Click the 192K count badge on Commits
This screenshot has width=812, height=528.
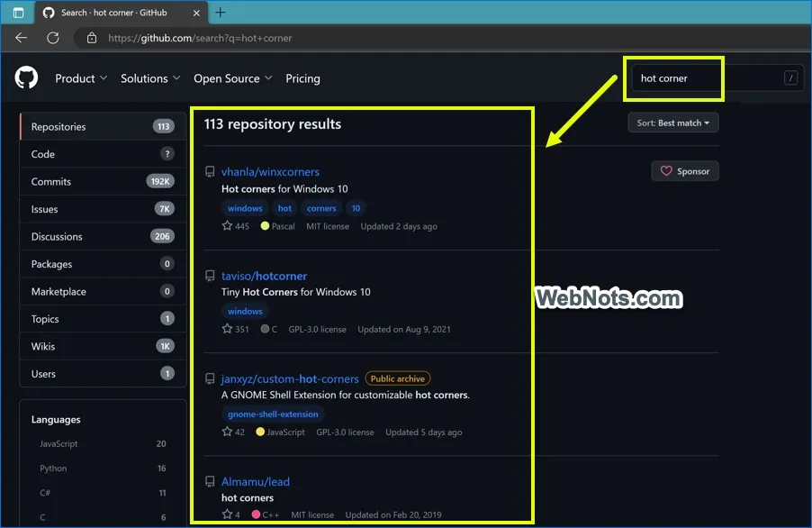(160, 181)
